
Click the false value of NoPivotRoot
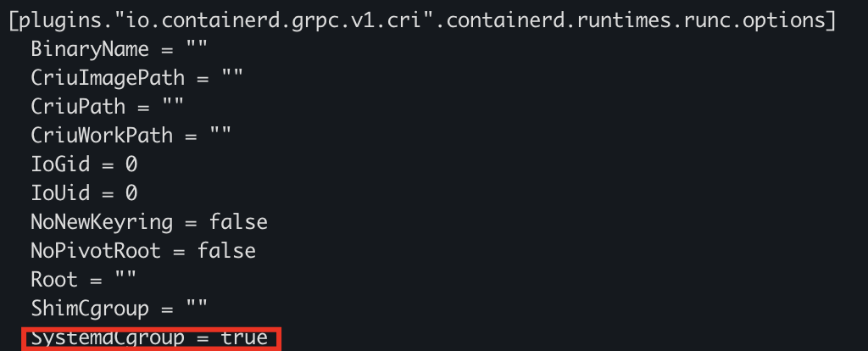click(x=226, y=251)
